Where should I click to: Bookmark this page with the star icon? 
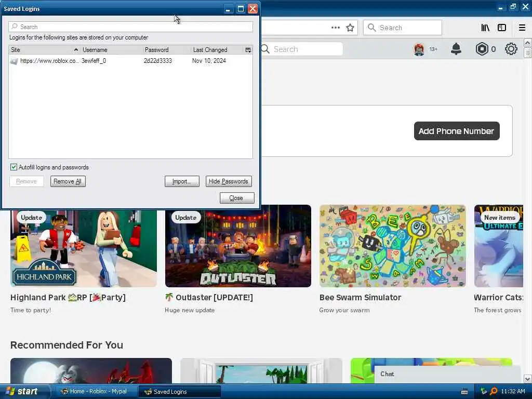pyautogui.click(x=350, y=28)
